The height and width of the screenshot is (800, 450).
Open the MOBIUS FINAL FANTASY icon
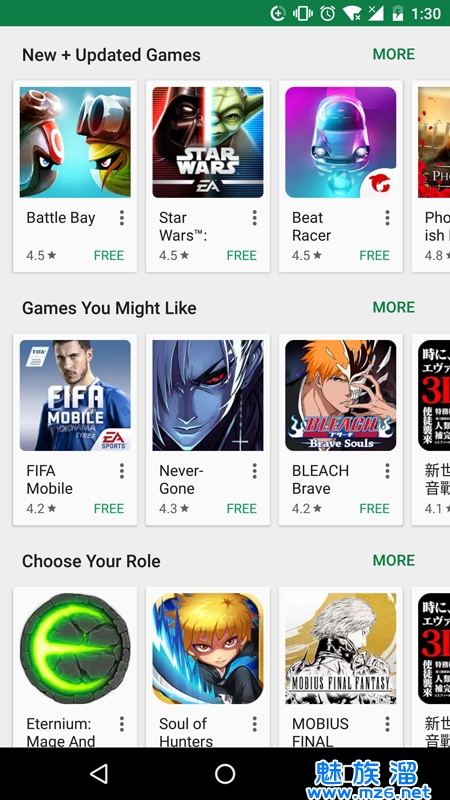(x=340, y=648)
